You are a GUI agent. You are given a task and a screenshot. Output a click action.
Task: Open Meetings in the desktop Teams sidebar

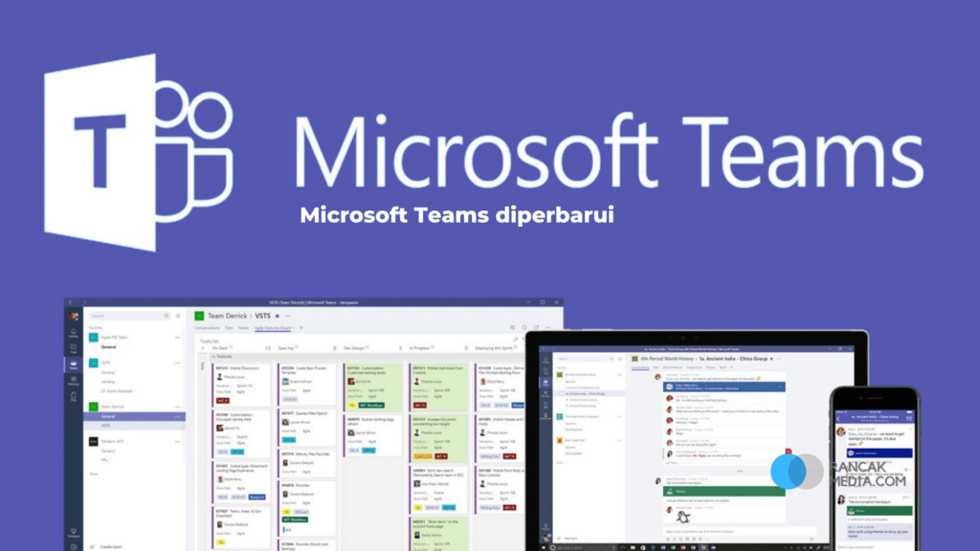(x=74, y=380)
